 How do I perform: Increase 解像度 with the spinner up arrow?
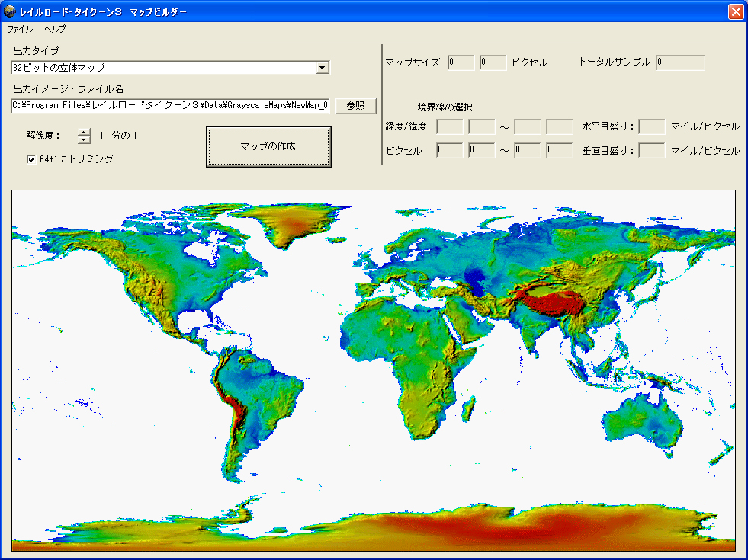coord(84,132)
